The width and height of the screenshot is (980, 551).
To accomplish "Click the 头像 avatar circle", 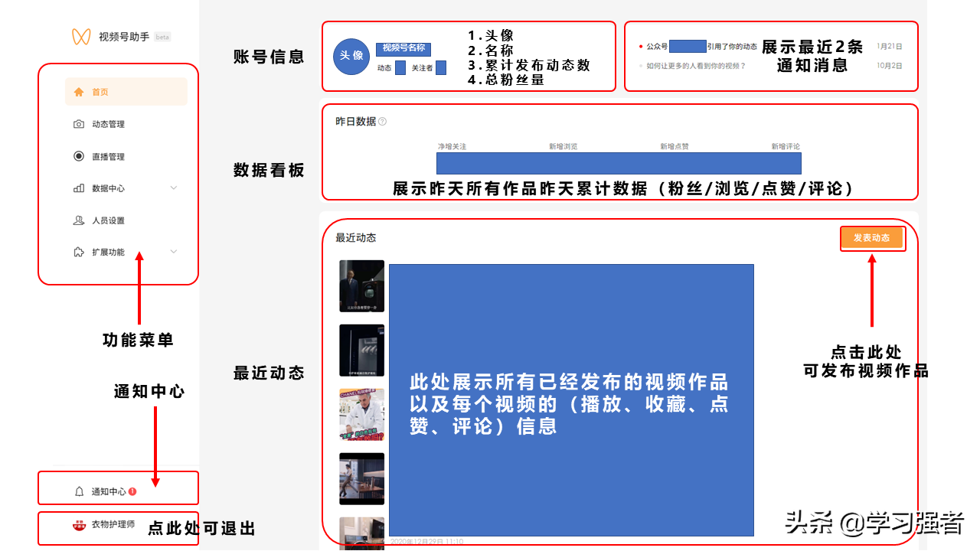I will tap(351, 57).
